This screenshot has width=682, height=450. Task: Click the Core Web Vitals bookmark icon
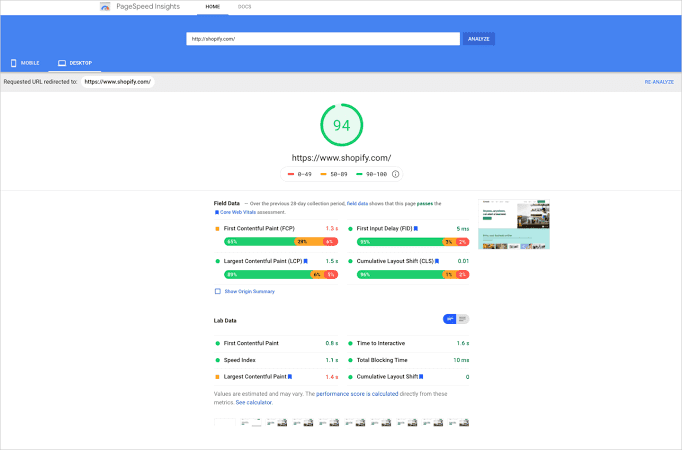click(217, 212)
